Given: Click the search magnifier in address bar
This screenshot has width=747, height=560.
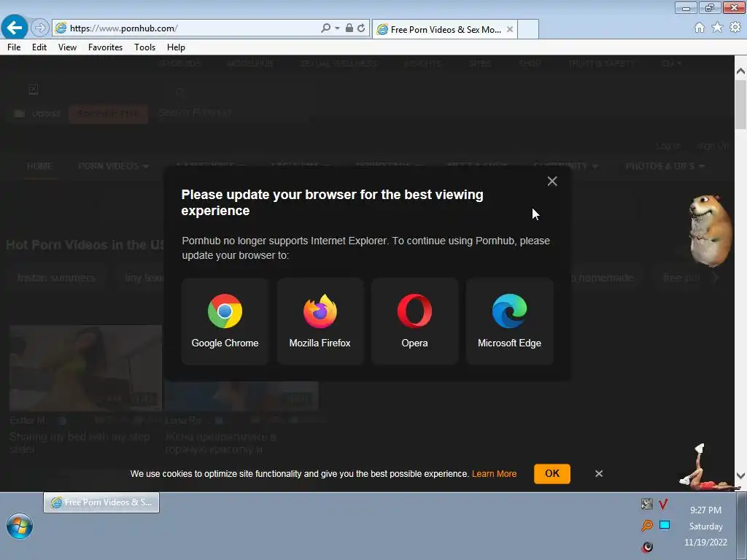Looking at the screenshot, I should [325, 28].
